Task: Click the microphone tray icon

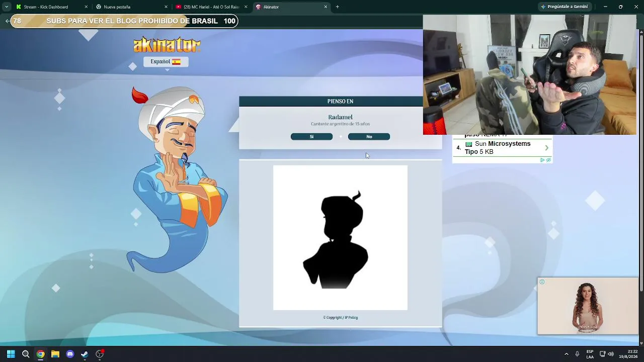Action: pos(577,354)
